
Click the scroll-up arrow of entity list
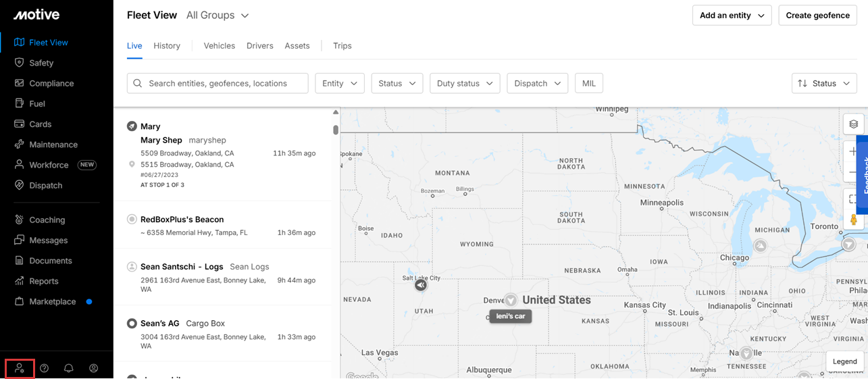[x=336, y=112]
